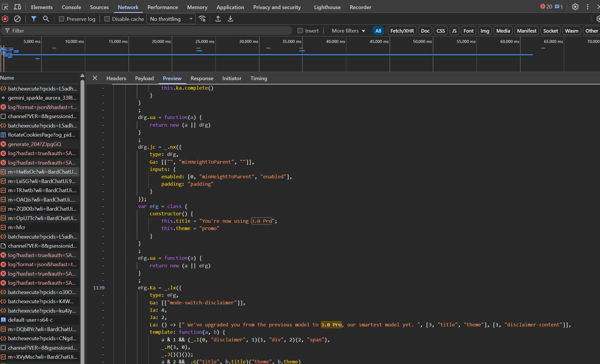The image size is (600, 364).
Task: Select the inspect element picker icon
Action: [x=5, y=7]
